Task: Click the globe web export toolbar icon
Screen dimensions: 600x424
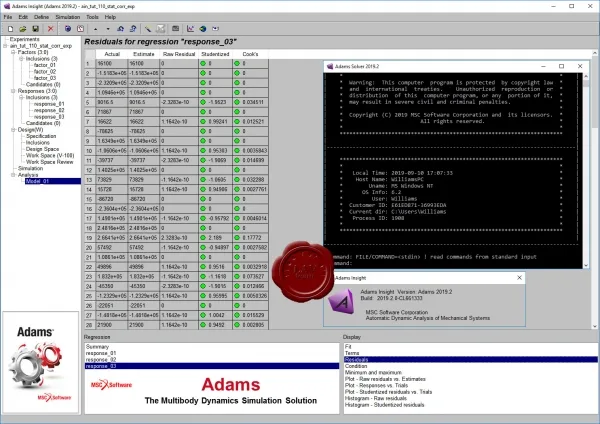Action: pyautogui.click(x=203, y=29)
